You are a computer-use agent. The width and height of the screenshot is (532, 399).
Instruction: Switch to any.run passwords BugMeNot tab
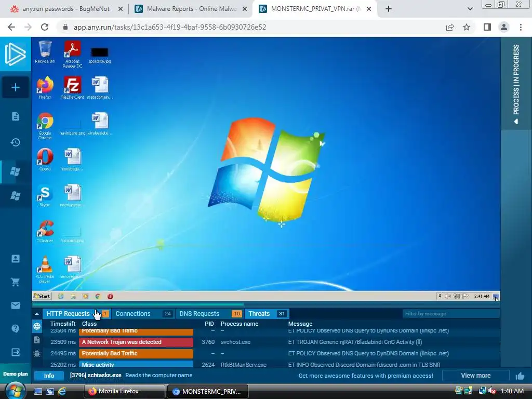pos(66,9)
